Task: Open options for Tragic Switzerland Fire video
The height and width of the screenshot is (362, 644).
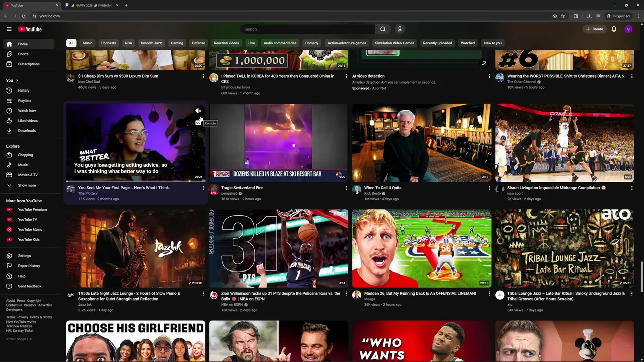Action: (346, 188)
